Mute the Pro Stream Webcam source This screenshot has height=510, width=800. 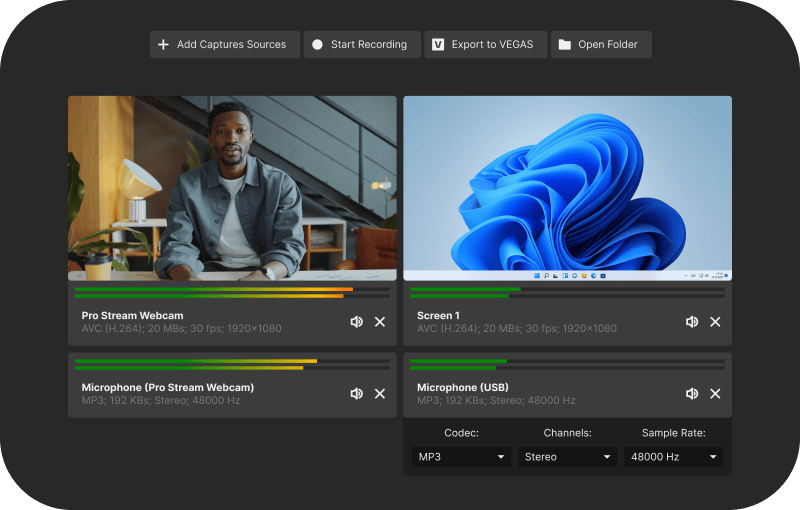[356, 322]
